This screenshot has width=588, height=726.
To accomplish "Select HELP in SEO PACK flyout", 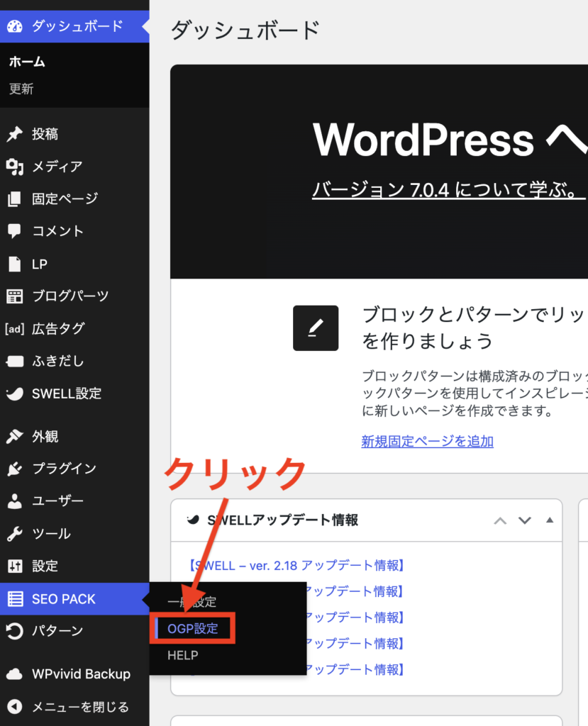I will coord(182,655).
